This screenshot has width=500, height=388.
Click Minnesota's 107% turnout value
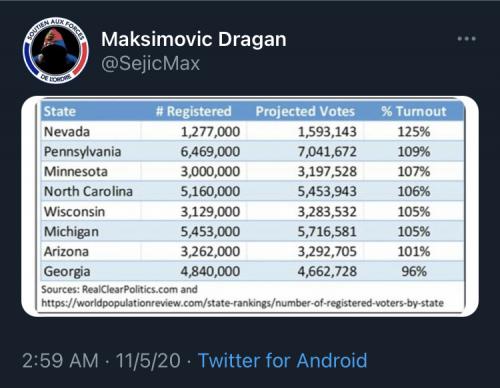click(414, 172)
